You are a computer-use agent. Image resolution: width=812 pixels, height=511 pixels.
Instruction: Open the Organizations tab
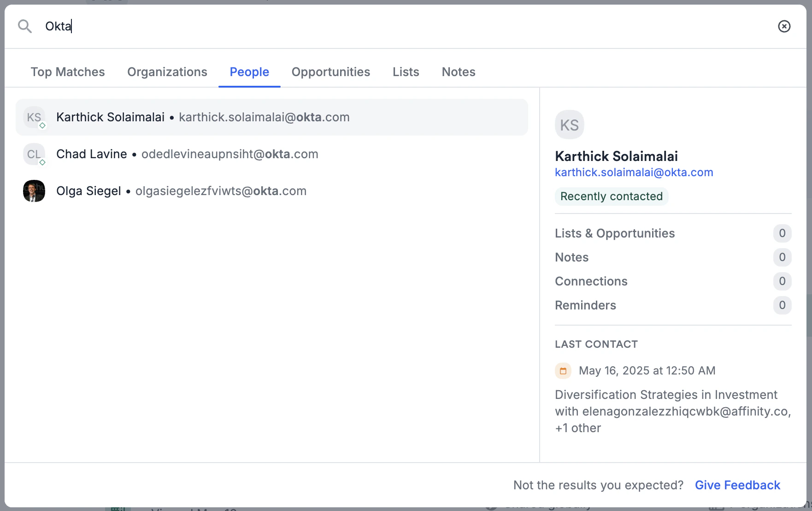[167, 72]
